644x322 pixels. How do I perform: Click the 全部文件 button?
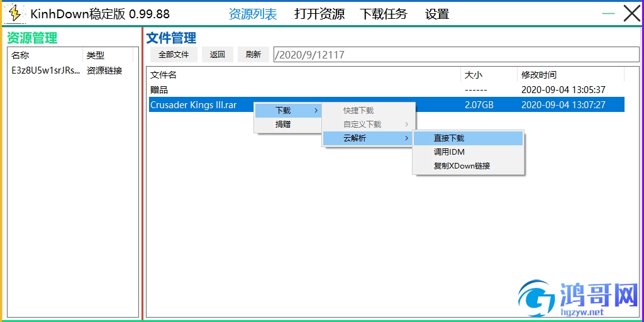pos(174,55)
